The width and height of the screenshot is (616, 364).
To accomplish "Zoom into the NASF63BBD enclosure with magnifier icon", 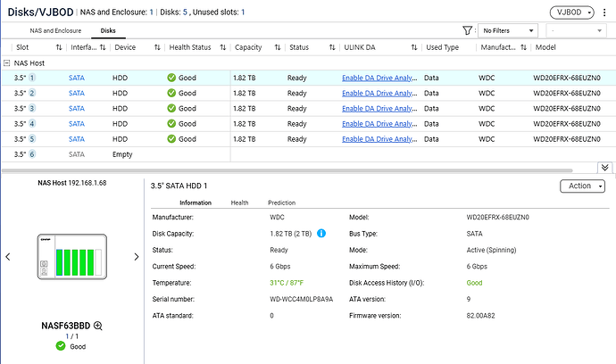I will (98, 326).
